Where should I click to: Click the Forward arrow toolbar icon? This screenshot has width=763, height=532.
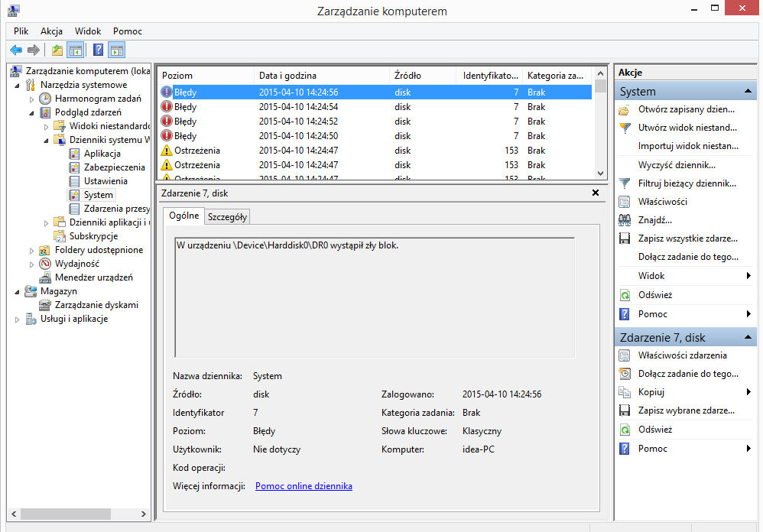(x=34, y=50)
